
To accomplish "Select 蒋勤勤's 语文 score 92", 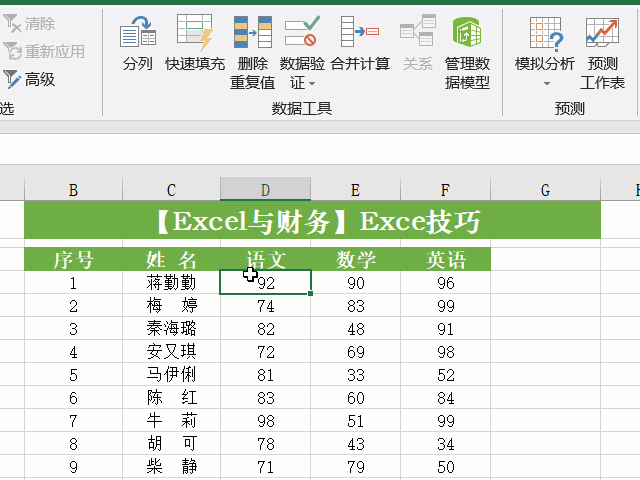I will [x=265, y=282].
